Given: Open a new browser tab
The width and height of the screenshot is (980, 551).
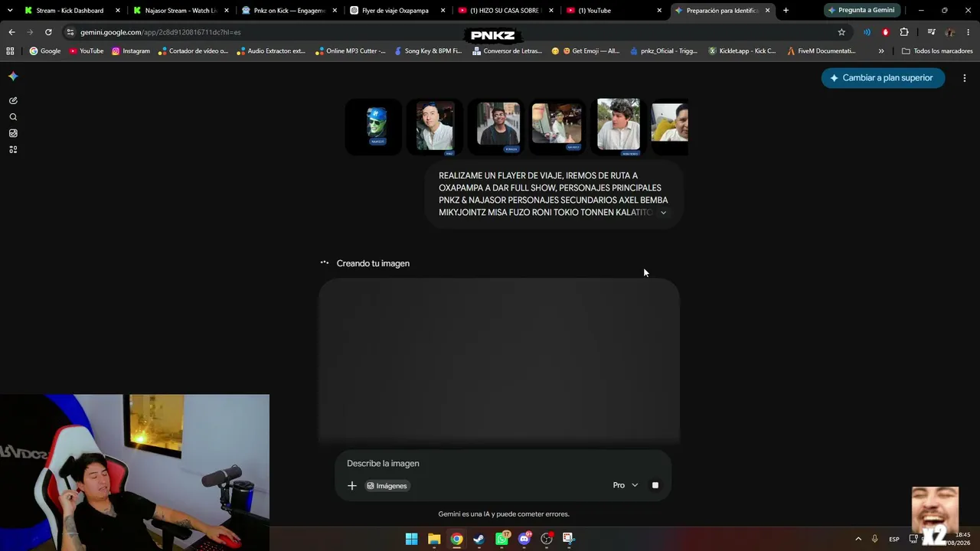Looking at the screenshot, I should (x=786, y=11).
